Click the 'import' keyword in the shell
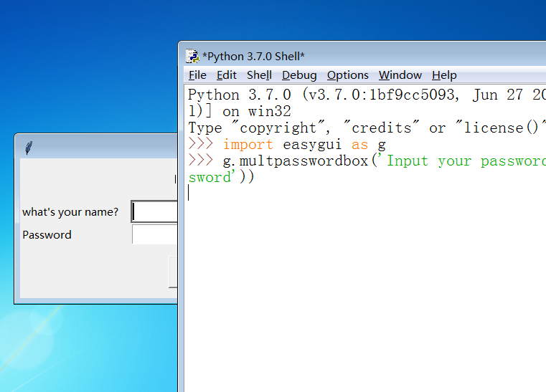Screen dimensions: 546x392 [248, 144]
